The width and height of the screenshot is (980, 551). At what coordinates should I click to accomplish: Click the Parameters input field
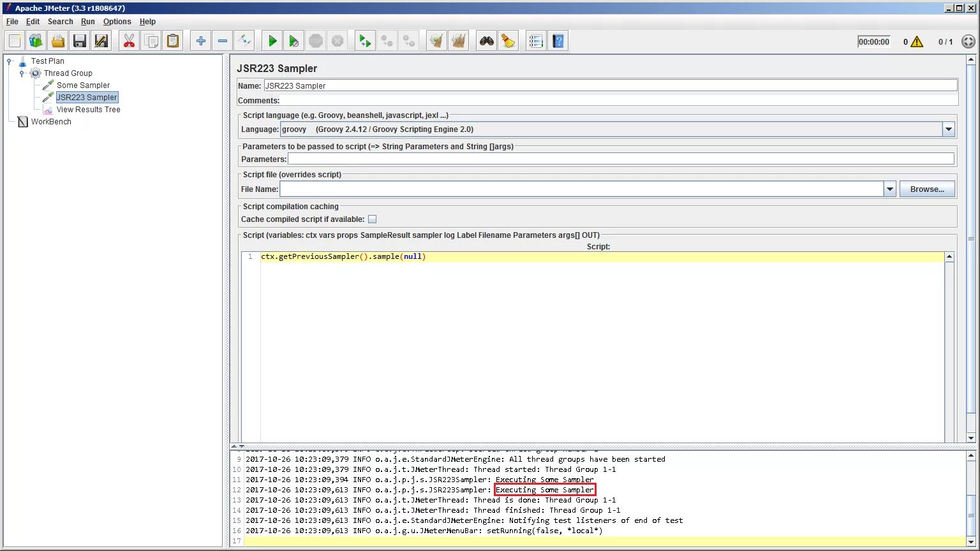621,159
